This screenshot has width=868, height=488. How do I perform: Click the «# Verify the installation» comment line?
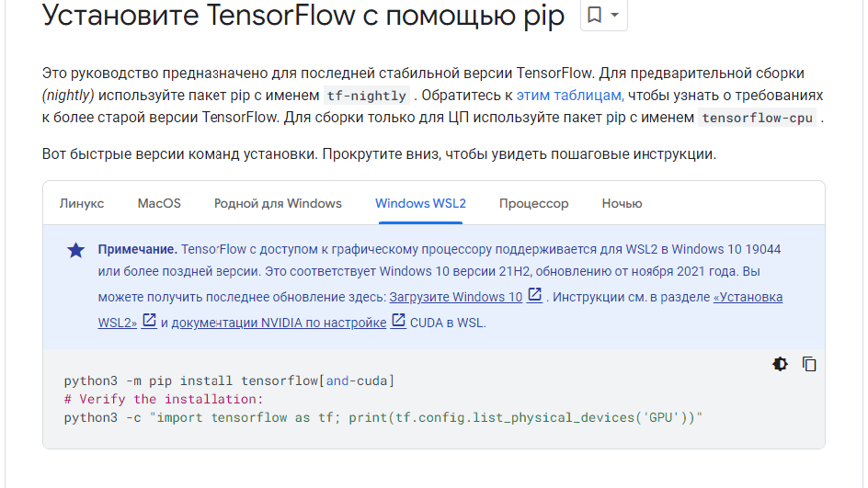[163, 399]
